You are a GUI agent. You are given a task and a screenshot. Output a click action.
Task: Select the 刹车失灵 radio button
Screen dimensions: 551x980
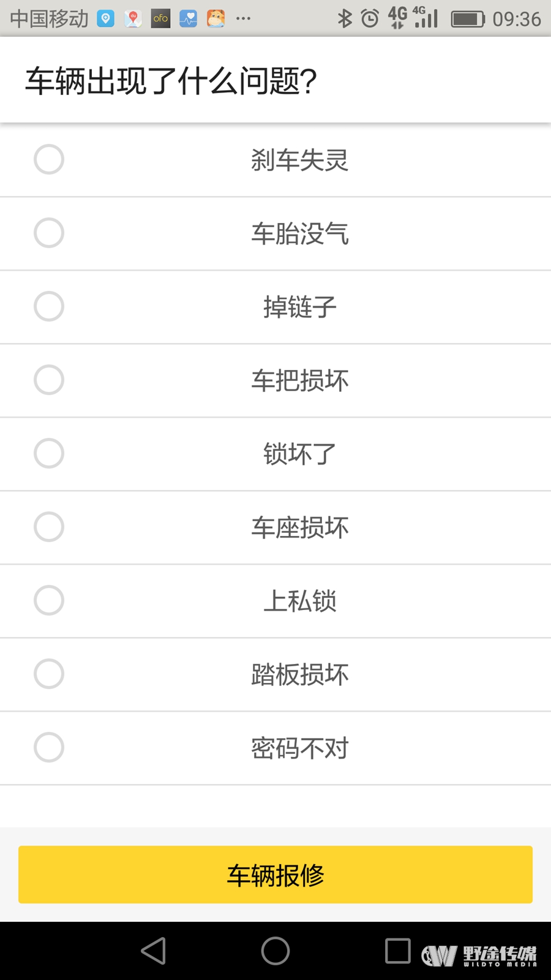coord(49,159)
